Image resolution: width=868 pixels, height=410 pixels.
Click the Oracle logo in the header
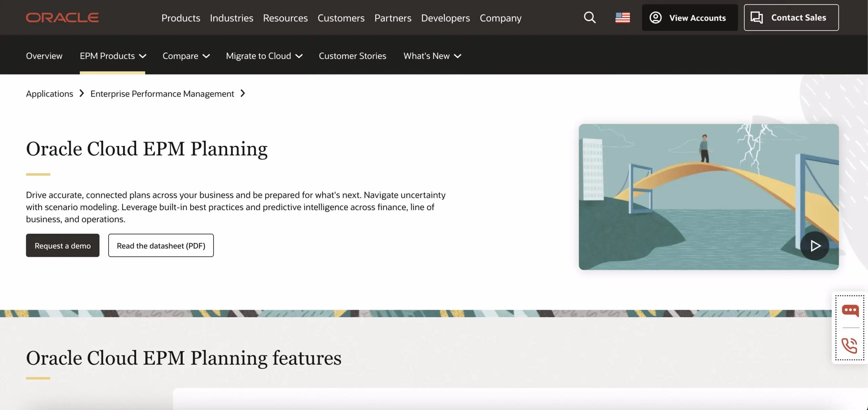click(62, 17)
